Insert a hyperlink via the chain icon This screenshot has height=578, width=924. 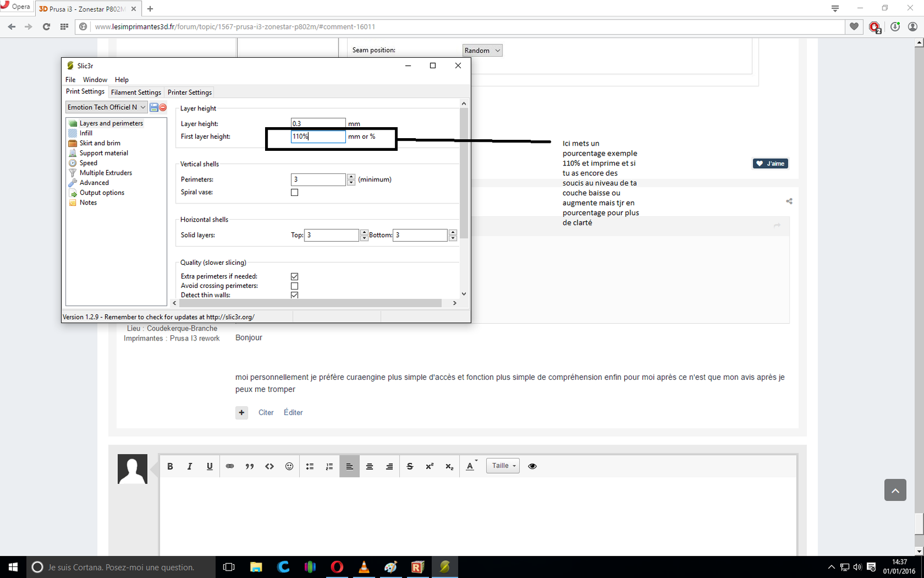click(x=230, y=466)
